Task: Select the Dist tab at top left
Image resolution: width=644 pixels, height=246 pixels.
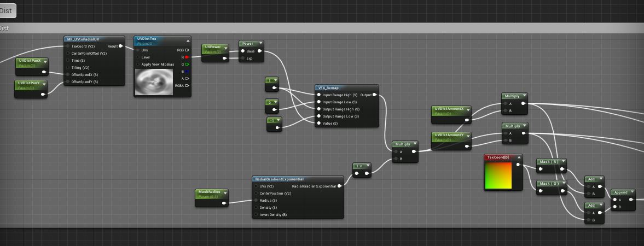Action: click(7, 10)
